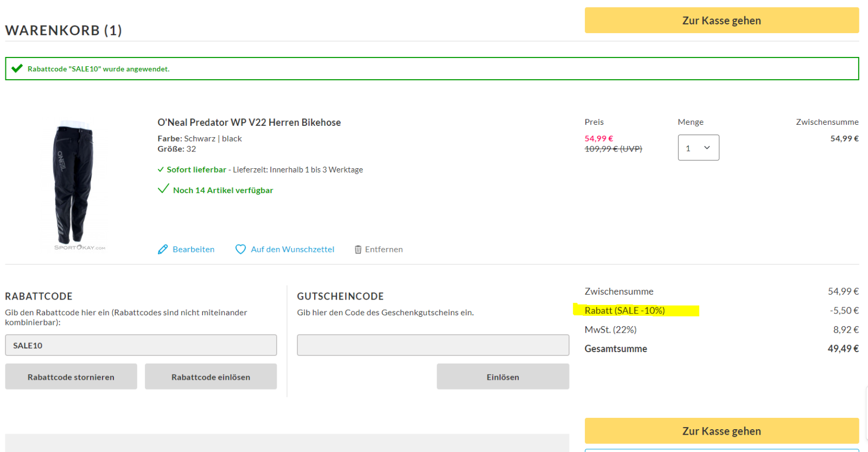Click the green checkmark in the SALE10 notification
This screenshot has height=452, width=868.
[x=17, y=68]
